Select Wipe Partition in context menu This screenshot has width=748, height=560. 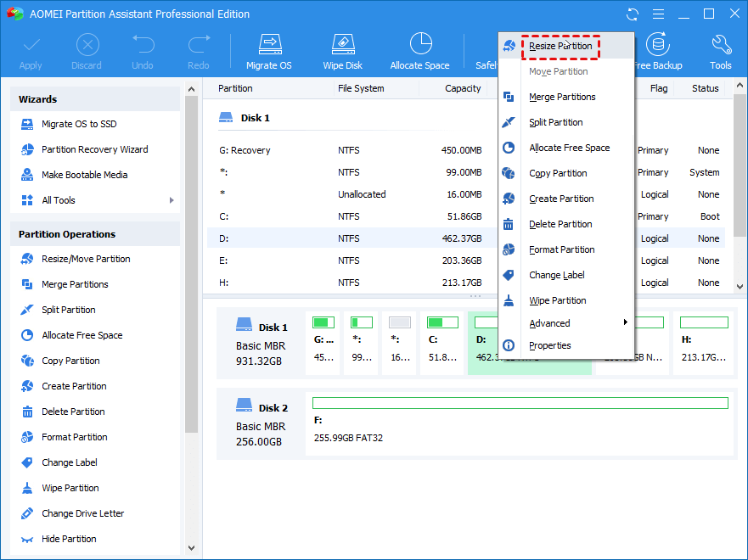point(565,300)
